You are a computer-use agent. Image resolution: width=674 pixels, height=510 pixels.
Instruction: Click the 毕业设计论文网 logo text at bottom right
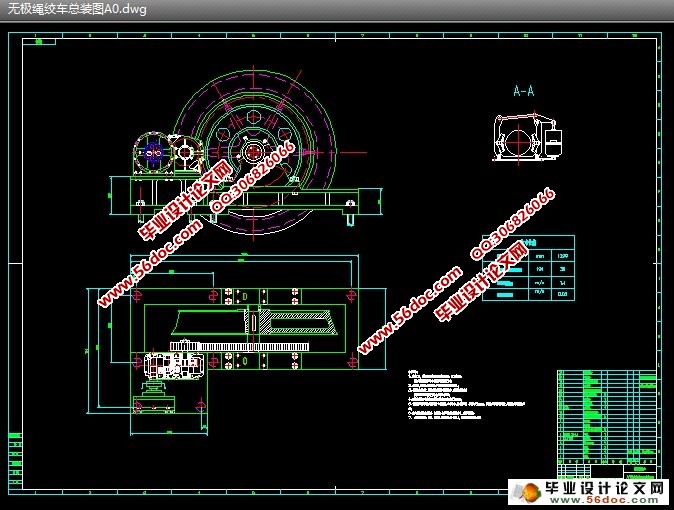point(609,488)
